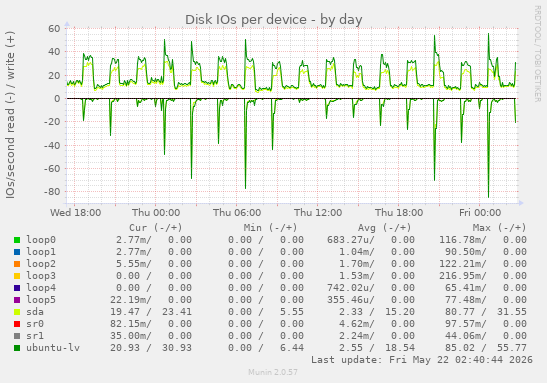Click the Last update timestamp line
This screenshot has height=383, width=547.
click(x=422, y=360)
